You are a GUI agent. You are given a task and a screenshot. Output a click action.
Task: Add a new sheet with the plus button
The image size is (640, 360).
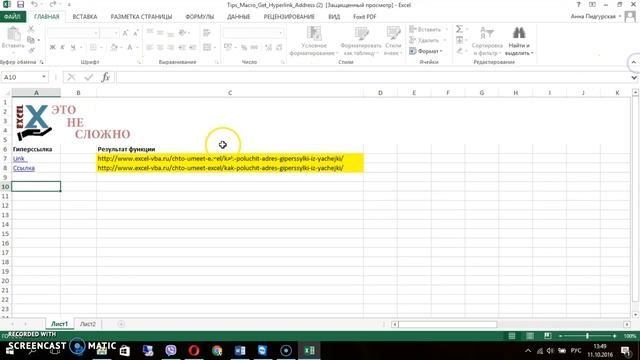coord(121,324)
